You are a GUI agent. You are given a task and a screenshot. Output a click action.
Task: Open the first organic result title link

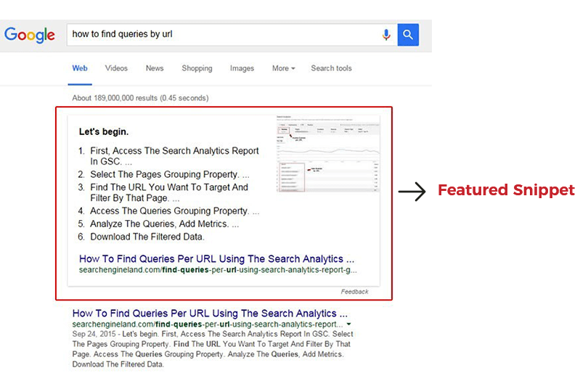point(210,313)
